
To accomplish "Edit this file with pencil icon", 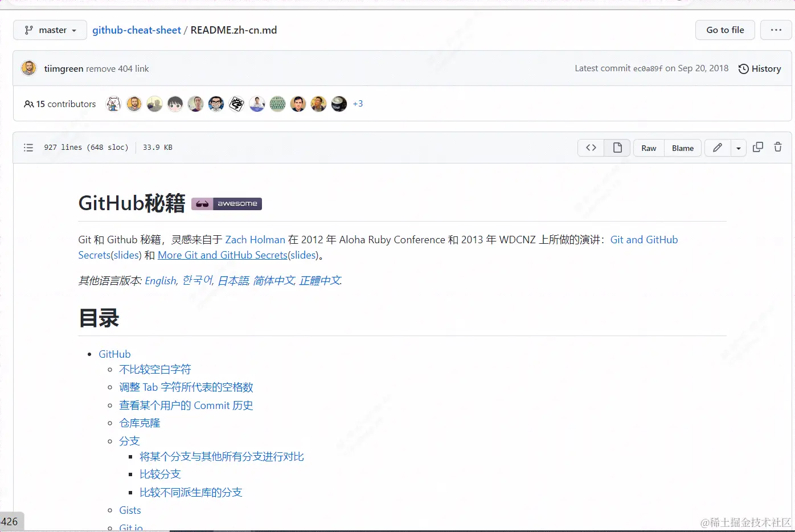I will click(x=718, y=148).
